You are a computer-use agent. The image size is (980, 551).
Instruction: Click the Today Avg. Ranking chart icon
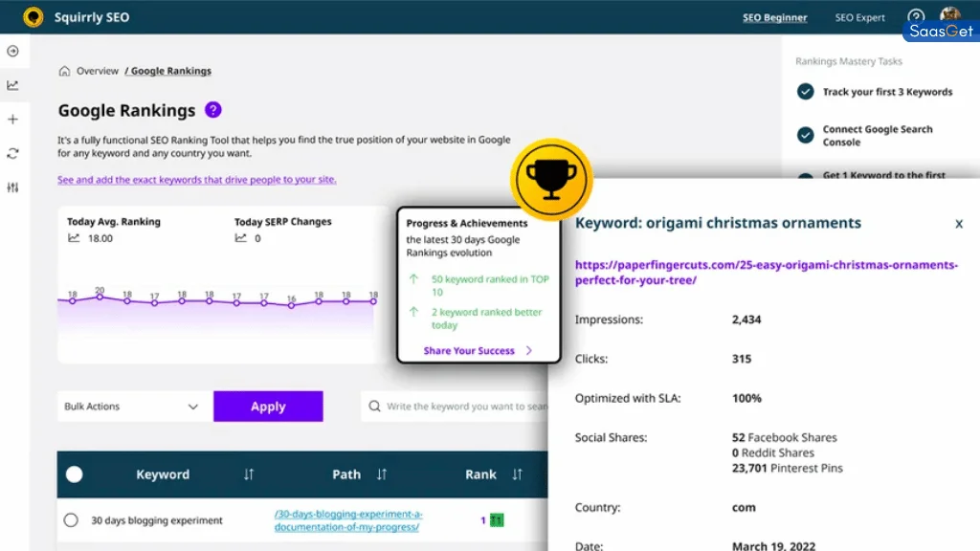pyautogui.click(x=74, y=238)
